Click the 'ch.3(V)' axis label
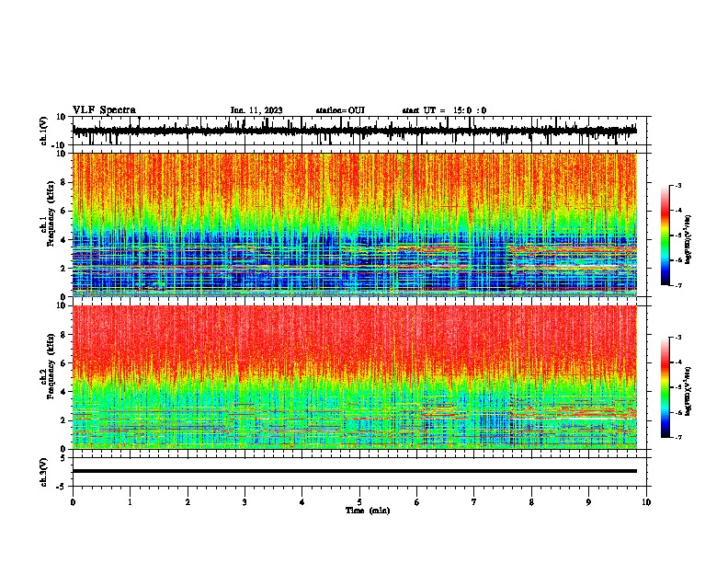The width and height of the screenshot is (728, 563). (x=44, y=472)
